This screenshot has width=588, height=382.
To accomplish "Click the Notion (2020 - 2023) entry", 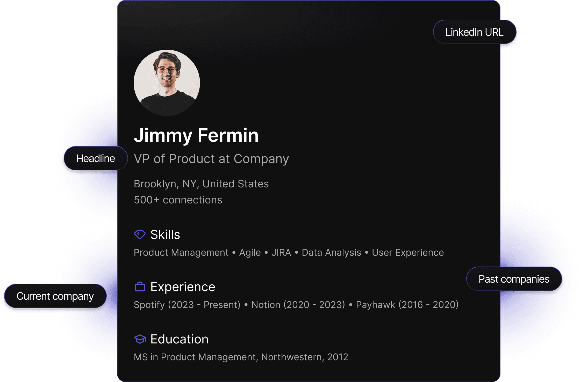I will tap(298, 305).
